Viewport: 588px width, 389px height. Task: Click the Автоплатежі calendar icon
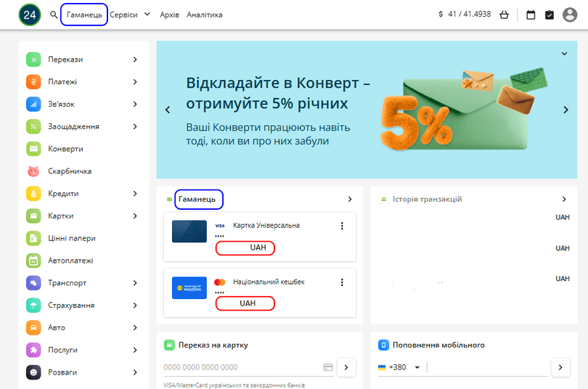click(x=33, y=261)
